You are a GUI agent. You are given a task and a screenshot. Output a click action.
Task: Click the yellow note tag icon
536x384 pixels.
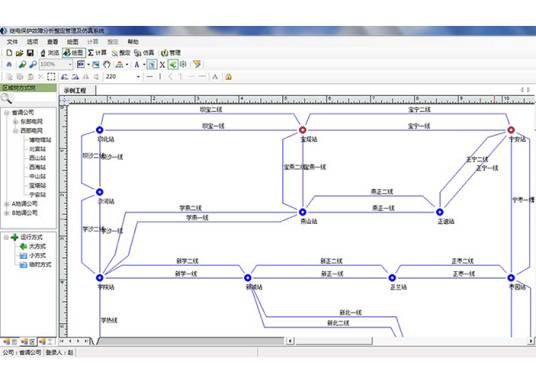(x=197, y=64)
